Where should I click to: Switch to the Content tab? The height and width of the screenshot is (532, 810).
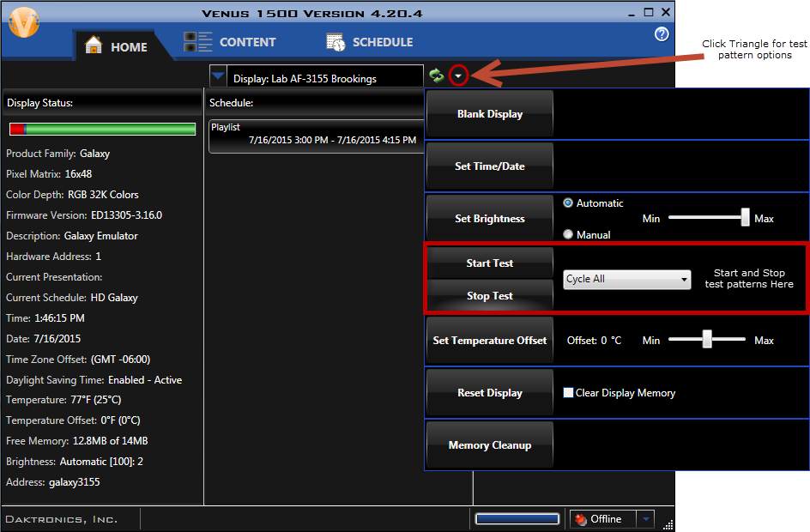[230, 42]
